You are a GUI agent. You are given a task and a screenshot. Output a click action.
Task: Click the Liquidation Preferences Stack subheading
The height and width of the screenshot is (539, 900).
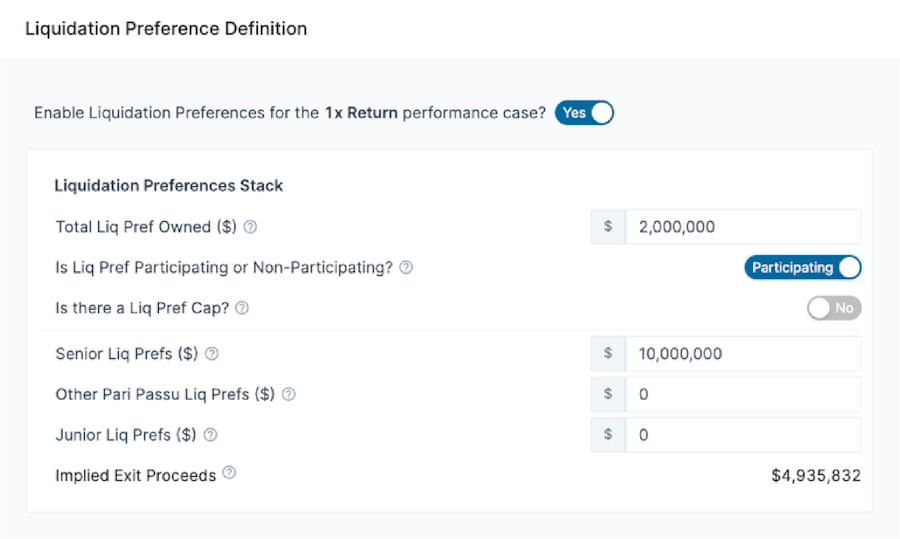point(169,185)
